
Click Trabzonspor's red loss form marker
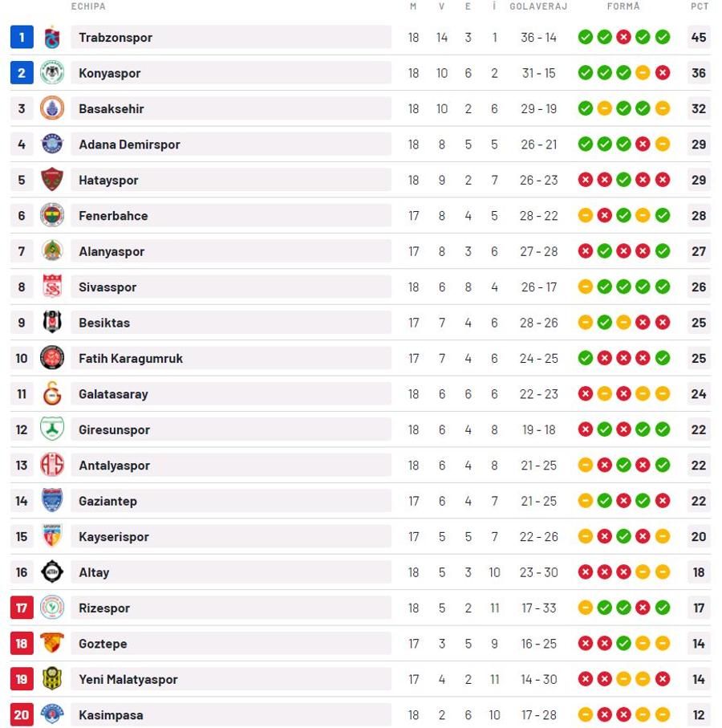[x=623, y=37]
